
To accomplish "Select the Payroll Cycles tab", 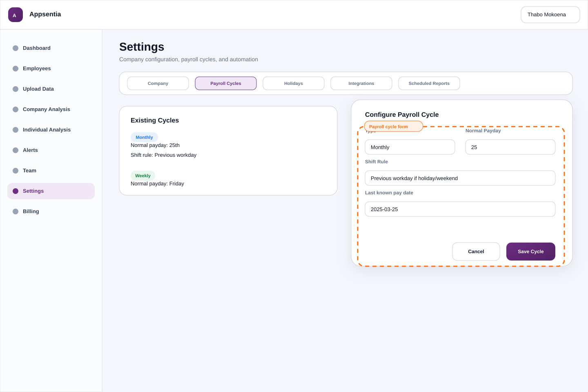I will [226, 83].
